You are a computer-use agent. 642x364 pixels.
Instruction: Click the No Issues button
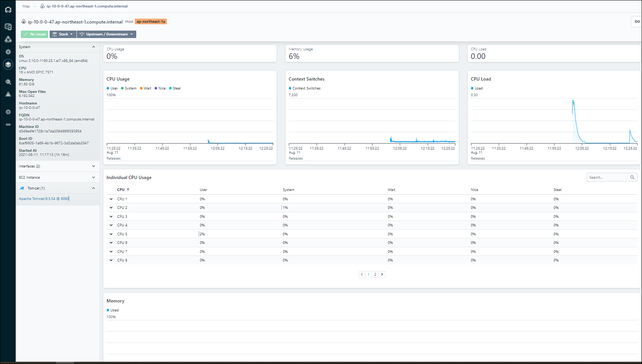pos(34,34)
